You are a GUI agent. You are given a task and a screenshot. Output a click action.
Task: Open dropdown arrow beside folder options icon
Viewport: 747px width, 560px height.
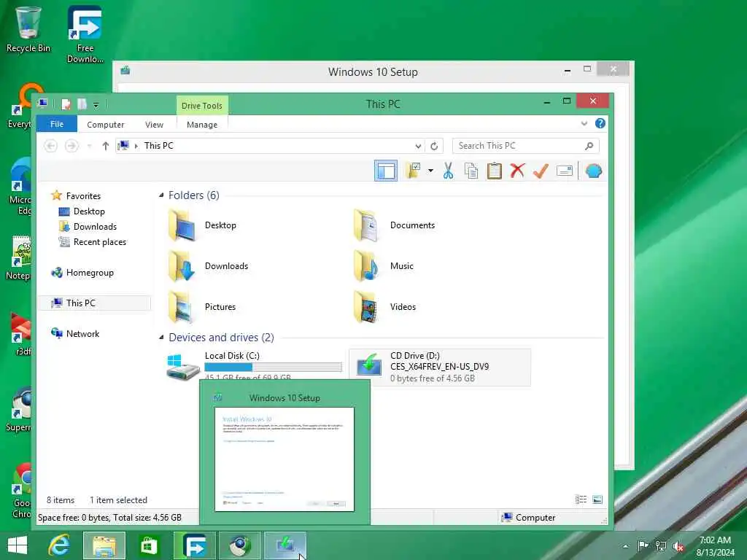point(430,171)
